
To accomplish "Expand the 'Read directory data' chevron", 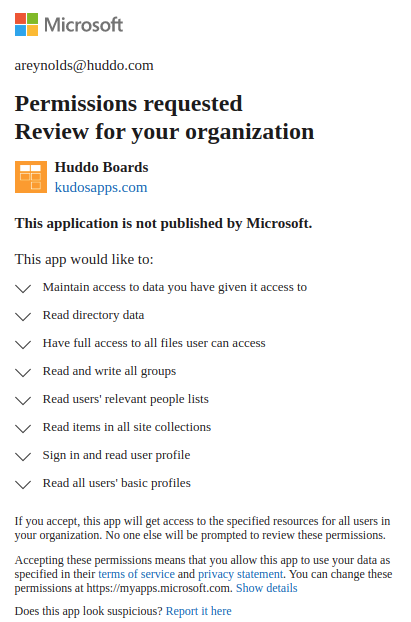I will point(23,316).
